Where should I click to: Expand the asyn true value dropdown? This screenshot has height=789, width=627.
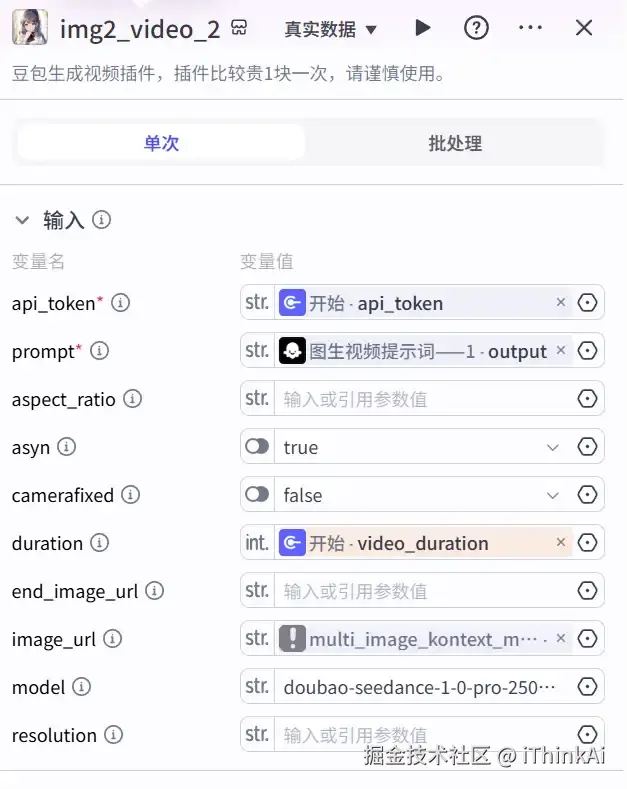coord(553,447)
